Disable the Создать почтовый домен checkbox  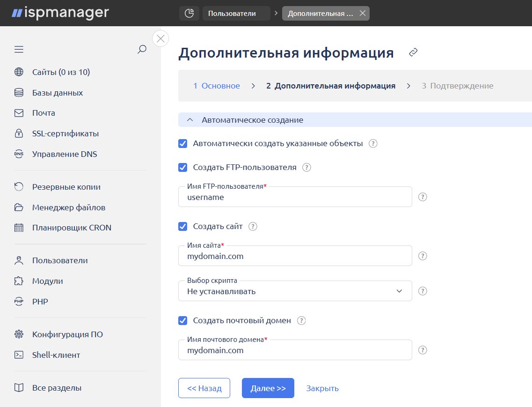(x=183, y=321)
